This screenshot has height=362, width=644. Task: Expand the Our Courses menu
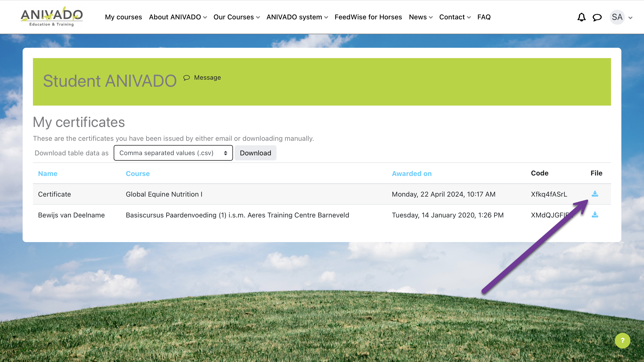236,17
